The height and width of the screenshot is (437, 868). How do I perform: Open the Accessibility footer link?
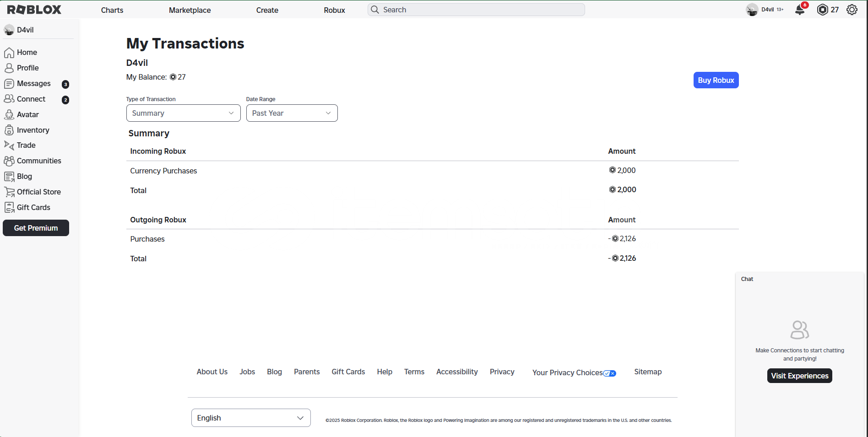tap(457, 372)
